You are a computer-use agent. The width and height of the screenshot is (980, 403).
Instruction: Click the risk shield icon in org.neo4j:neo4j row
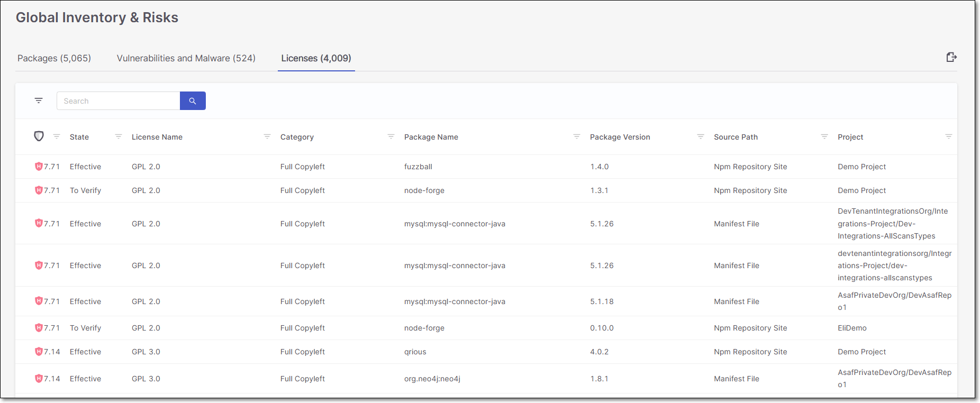tap(39, 379)
